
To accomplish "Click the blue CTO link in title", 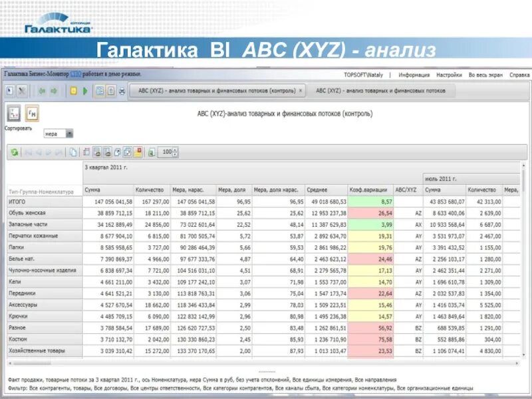I will click(75, 74).
